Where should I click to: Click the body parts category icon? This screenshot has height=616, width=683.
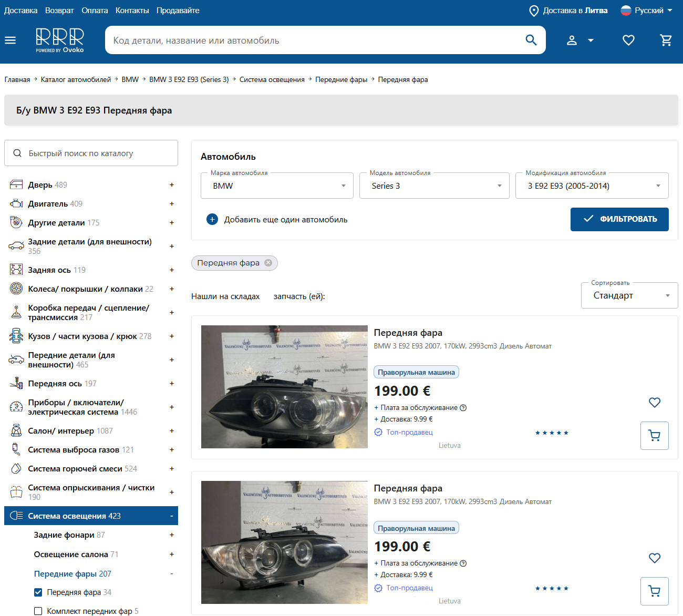[16, 336]
